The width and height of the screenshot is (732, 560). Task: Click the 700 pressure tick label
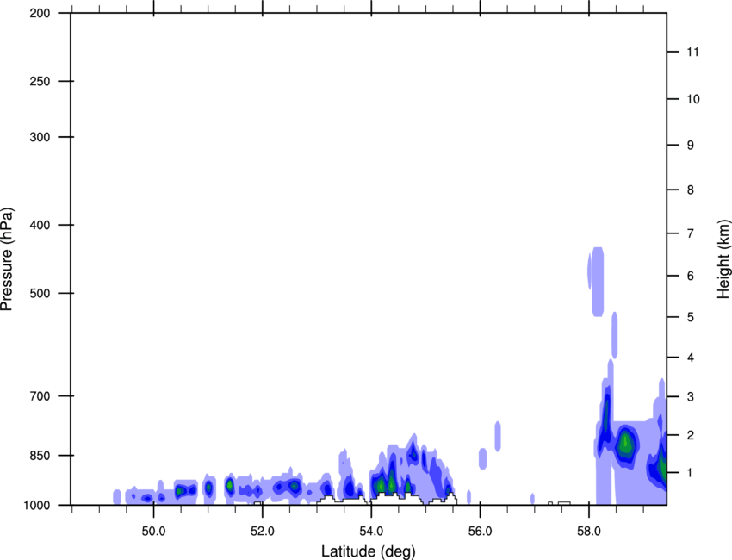click(40, 396)
